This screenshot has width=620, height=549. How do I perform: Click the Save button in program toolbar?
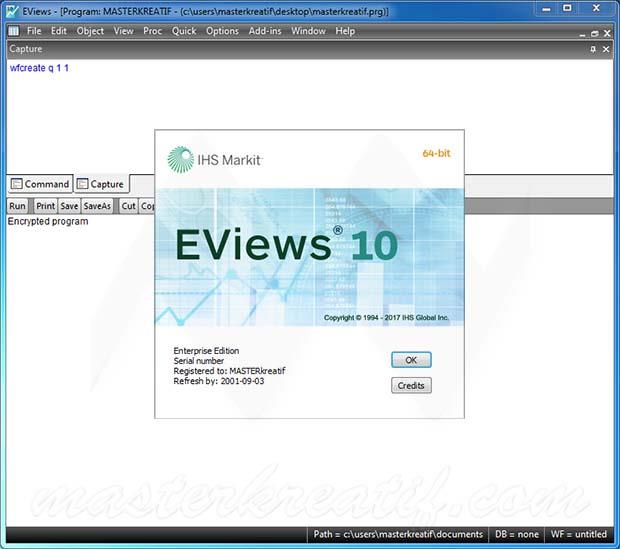[69, 206]
